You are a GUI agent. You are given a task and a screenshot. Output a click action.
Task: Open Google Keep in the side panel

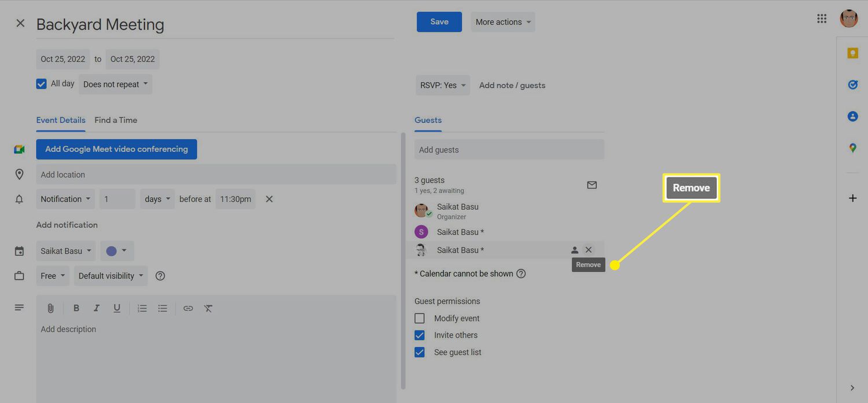(852, 53)
